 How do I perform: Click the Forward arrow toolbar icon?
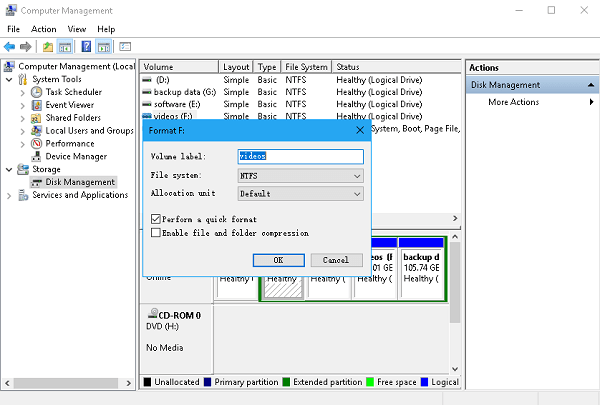25,47
